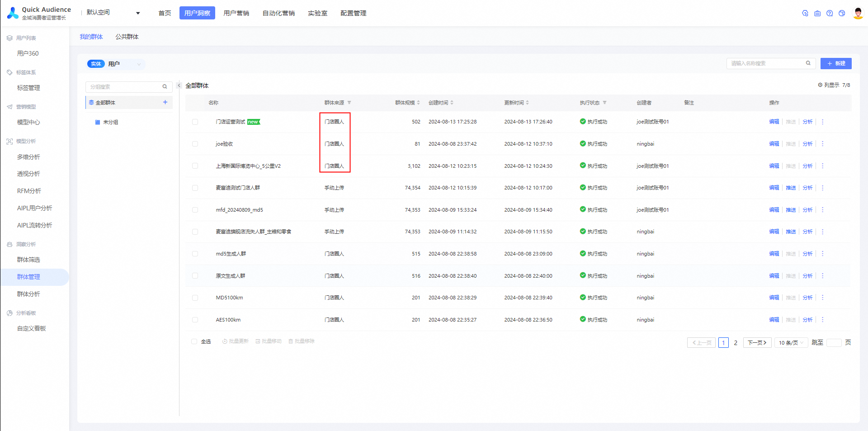
Task: Click the briefcase icon in header
Action: [x=817, y=13]
